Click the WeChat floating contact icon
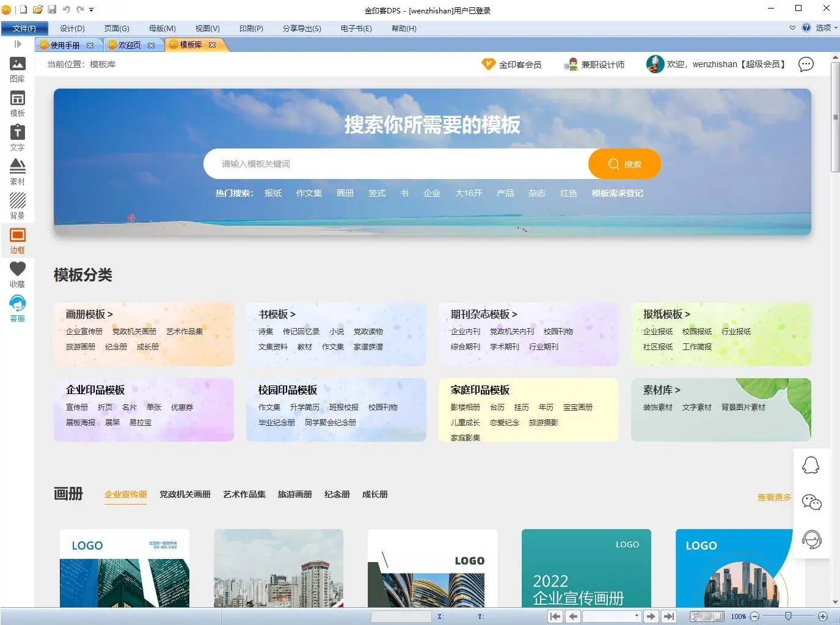 [x=811, y=502]
